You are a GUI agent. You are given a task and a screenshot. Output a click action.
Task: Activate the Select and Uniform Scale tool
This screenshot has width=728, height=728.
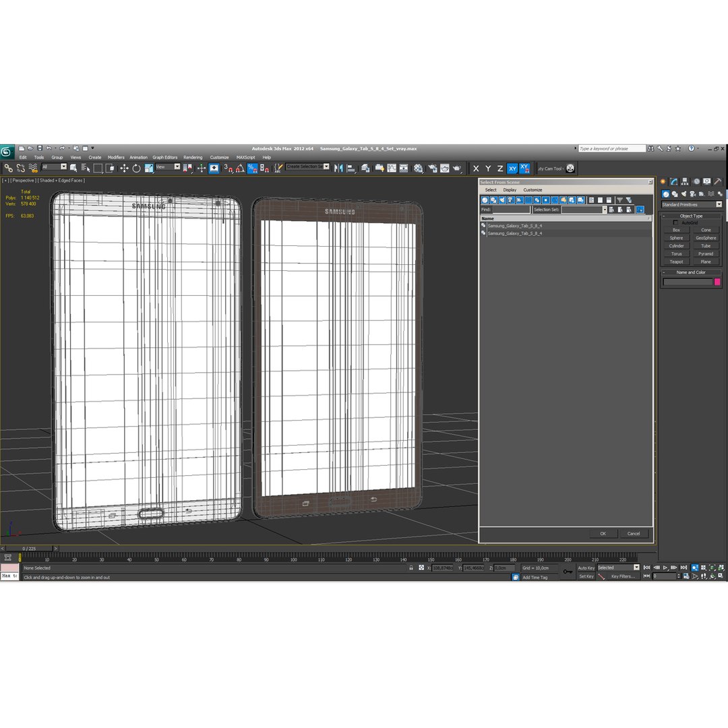[148, 168]
